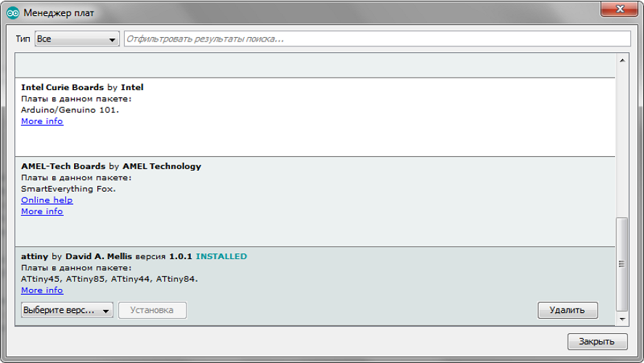This screenshot has height=363, width=644.
Task: Click the Закрыть button
Action: point(598,341)
